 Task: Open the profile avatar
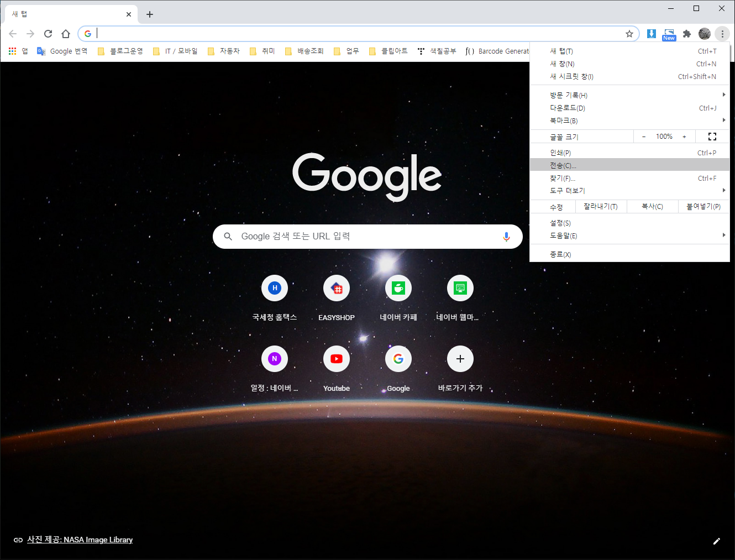point(705,34)
